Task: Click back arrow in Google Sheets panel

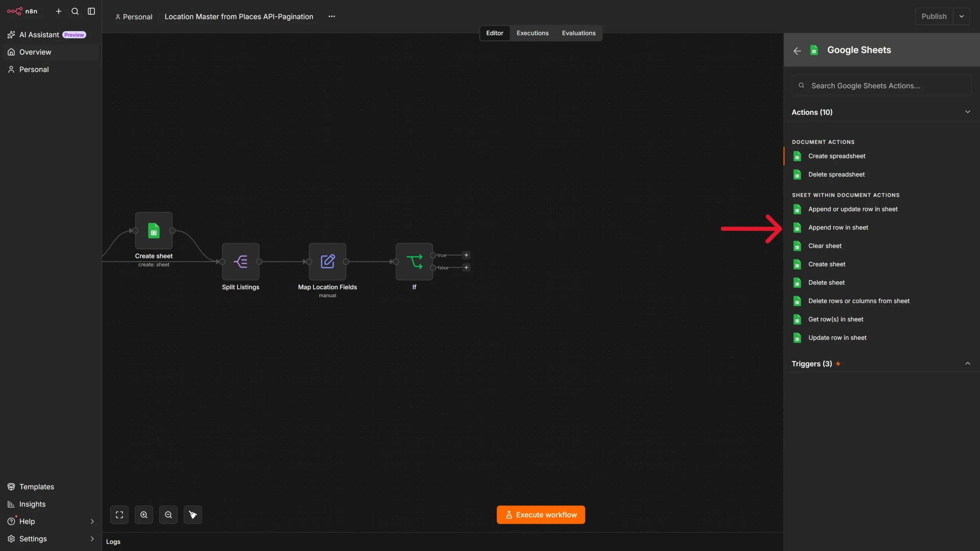Action: point(797,51)
